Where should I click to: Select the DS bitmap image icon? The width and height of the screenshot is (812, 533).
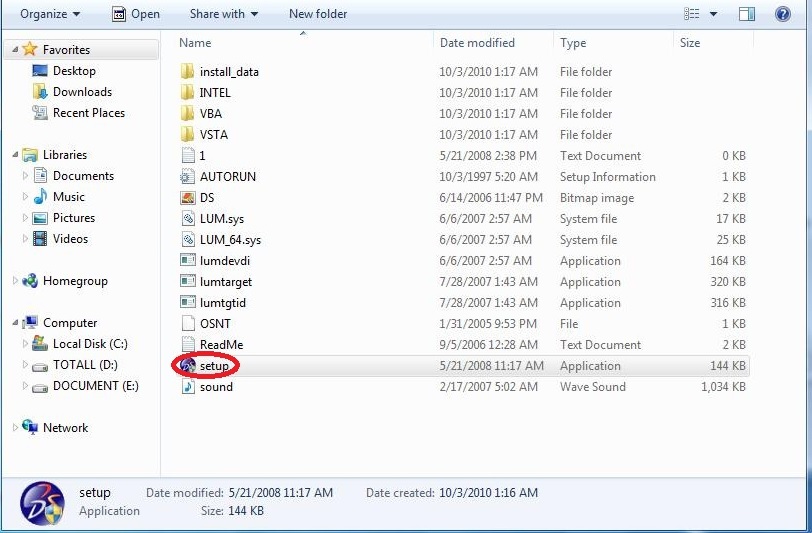click(x=187, y=197)
